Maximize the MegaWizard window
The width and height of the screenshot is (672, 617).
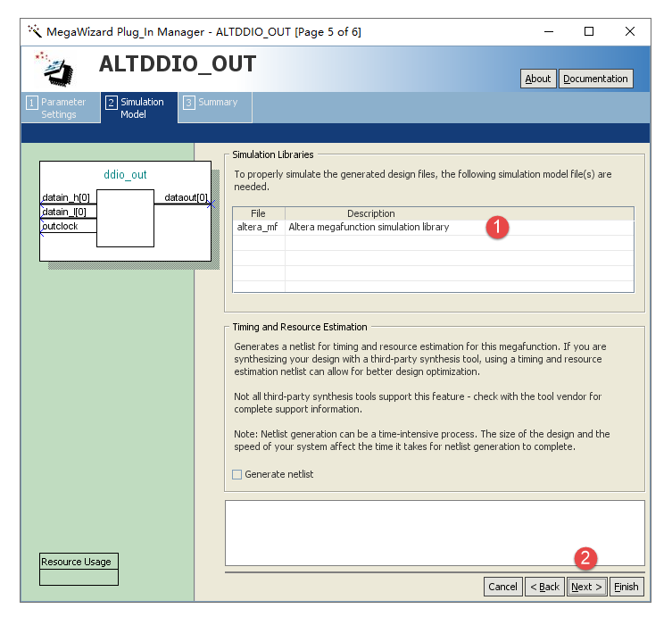(589, 32)
